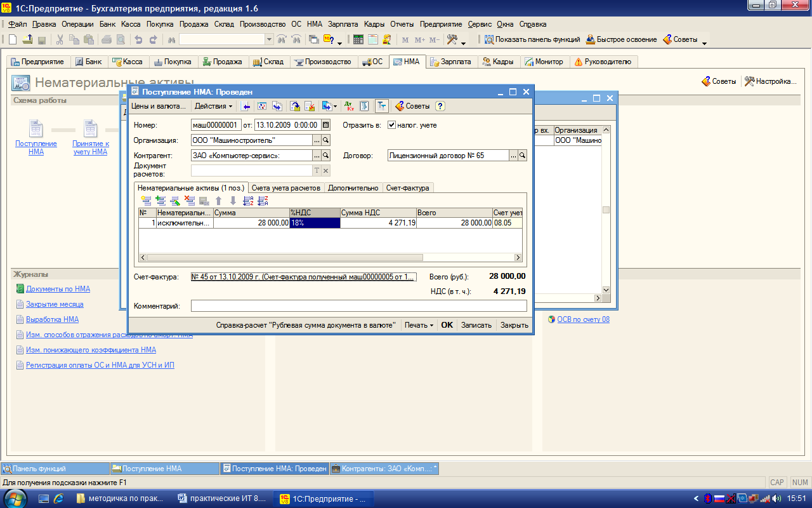This screenshot has height=508, width=812.
Task: Click the horizontal scrollbar of the assets table
Action: click(330, 258)
